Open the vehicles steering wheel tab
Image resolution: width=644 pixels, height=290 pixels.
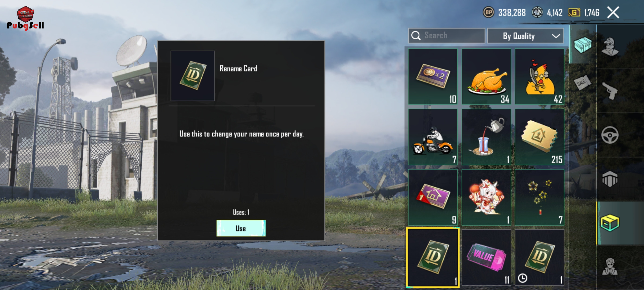[610, 135]
